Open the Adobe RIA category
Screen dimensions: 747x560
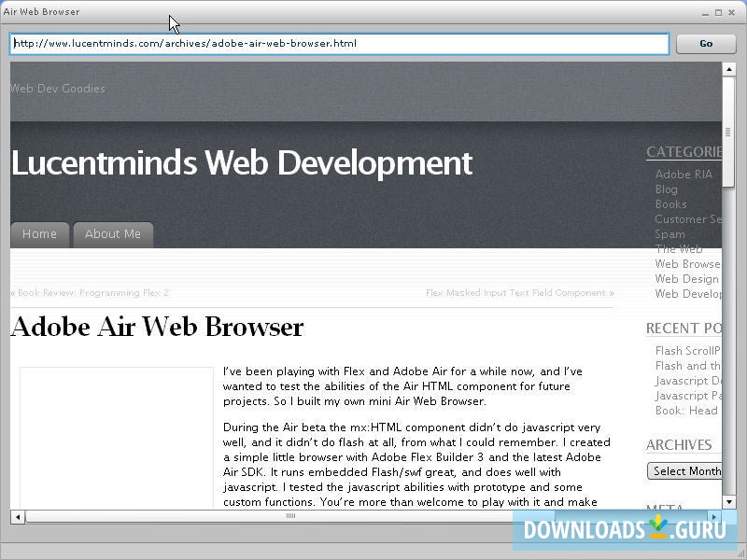(x=684, y=174)
